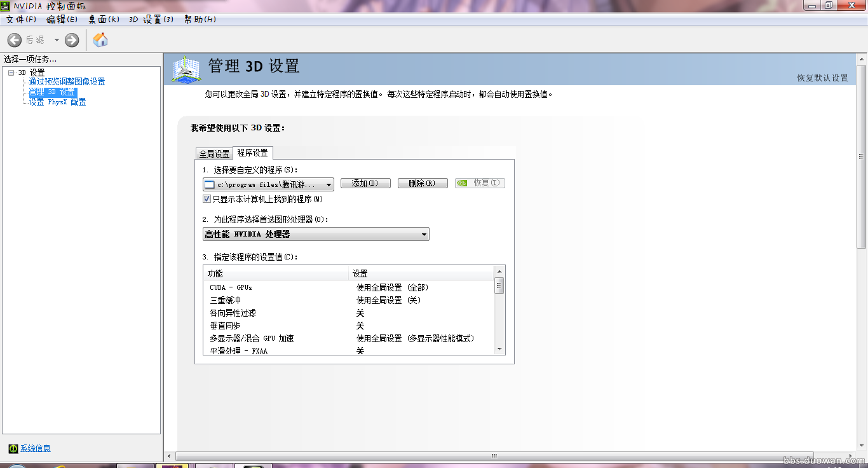The height and width of the screenshot is (468, 868).
Task: Open the 桌面(K) menu
Action: click(x=104, y=19)
